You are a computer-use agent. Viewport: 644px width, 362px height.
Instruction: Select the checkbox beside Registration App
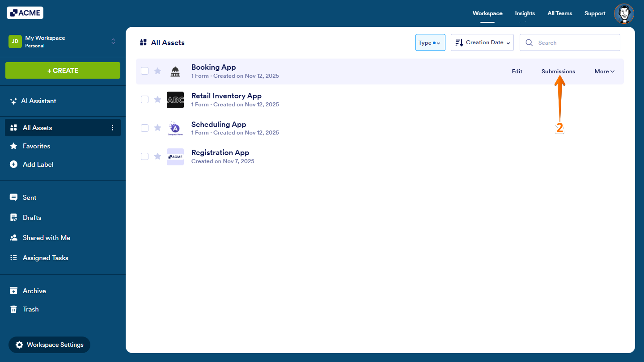pos(144,156)
